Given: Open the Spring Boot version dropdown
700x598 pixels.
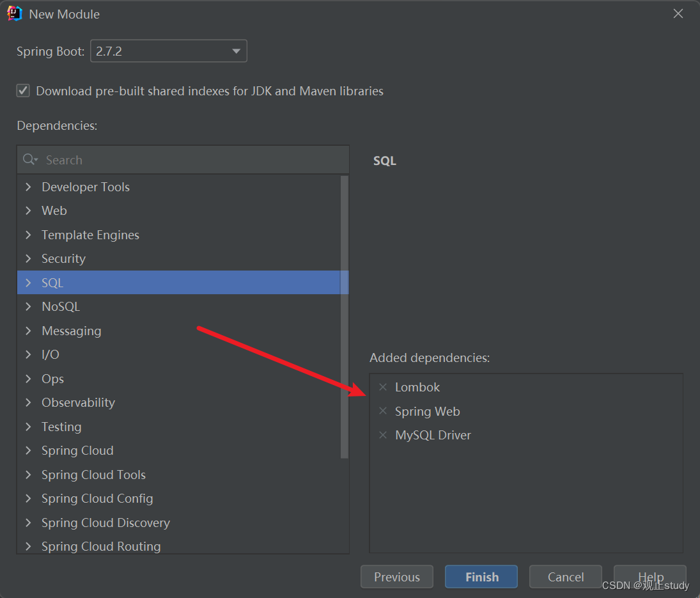Looking at the screenshot, I should [x=169, y=51].
